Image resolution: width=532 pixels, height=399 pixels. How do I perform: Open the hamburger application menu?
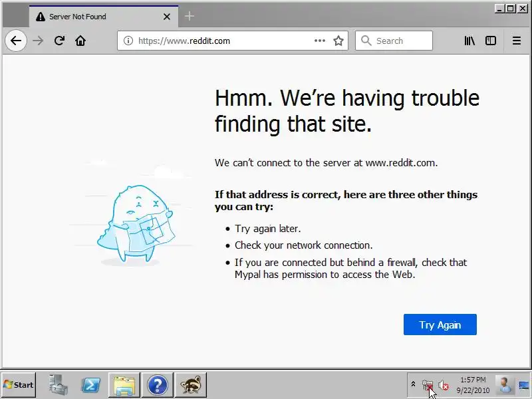[517, 41]
